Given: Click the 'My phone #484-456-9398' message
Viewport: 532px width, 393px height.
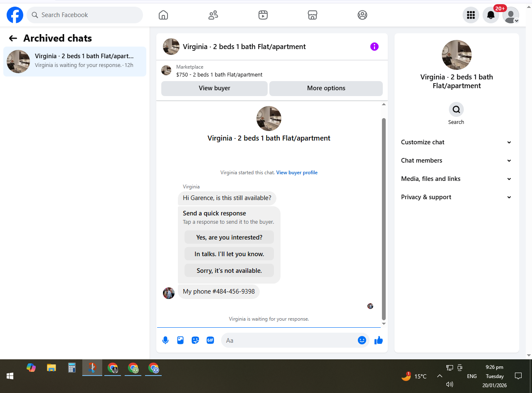Looking at the screenshot, I should coord(219,292).
